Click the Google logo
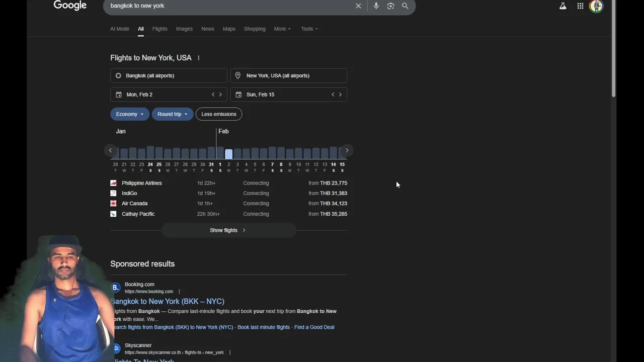The width and height of the screenshot is (644, 362). (x=70, y=6)
